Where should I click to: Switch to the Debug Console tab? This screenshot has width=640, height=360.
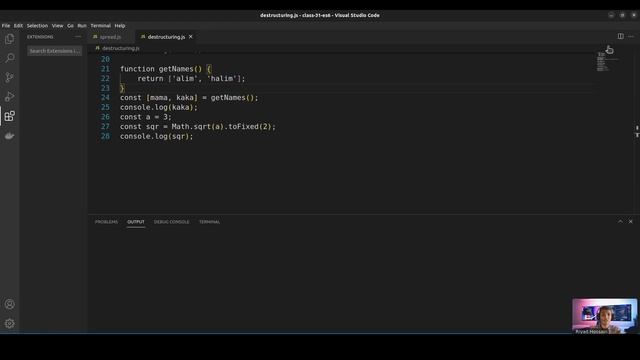pos(171,222)
